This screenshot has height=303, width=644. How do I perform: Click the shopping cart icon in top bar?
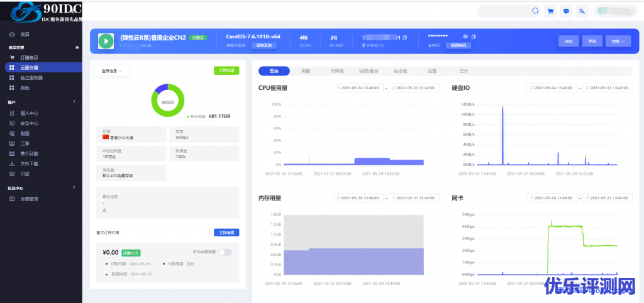551,11
